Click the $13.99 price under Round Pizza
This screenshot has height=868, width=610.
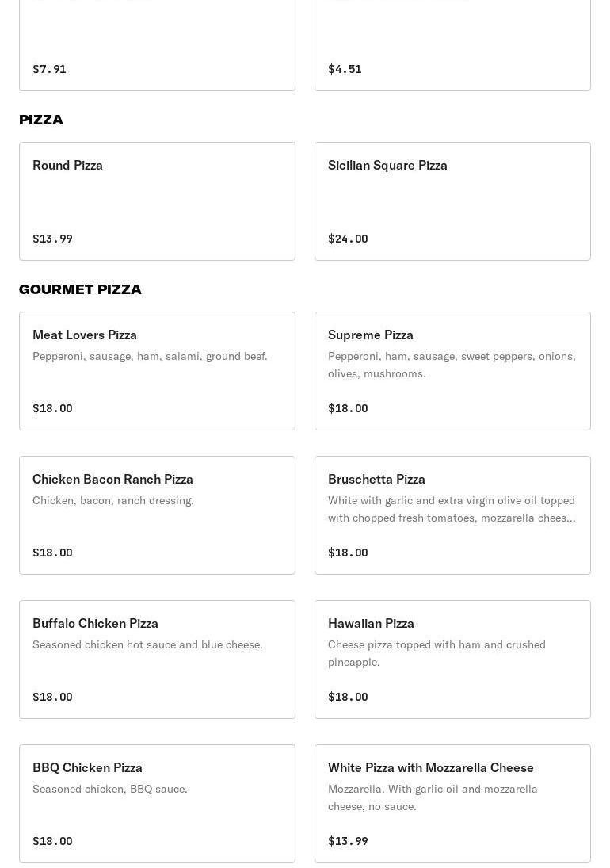[x=52, y=239]
